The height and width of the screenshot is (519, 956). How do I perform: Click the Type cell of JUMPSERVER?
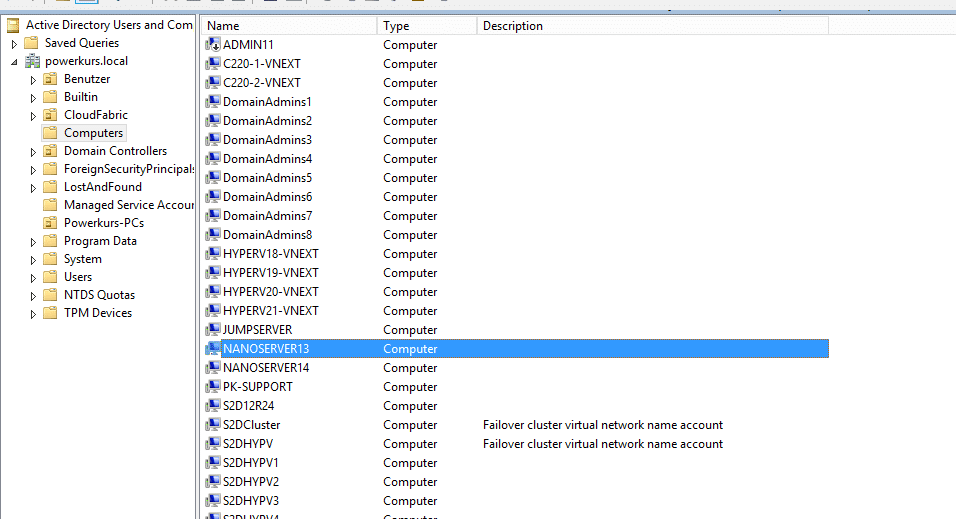pyautogui.click(x=410, y=330)
